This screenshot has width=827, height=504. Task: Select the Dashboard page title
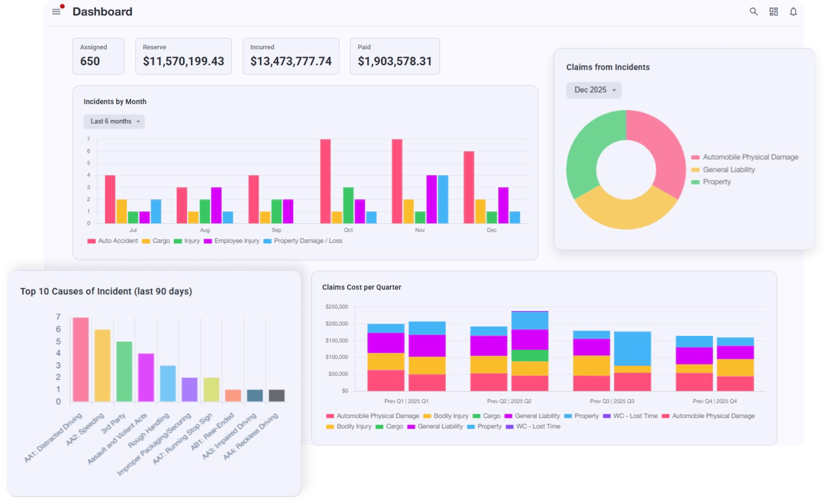(x=102, y=11)
